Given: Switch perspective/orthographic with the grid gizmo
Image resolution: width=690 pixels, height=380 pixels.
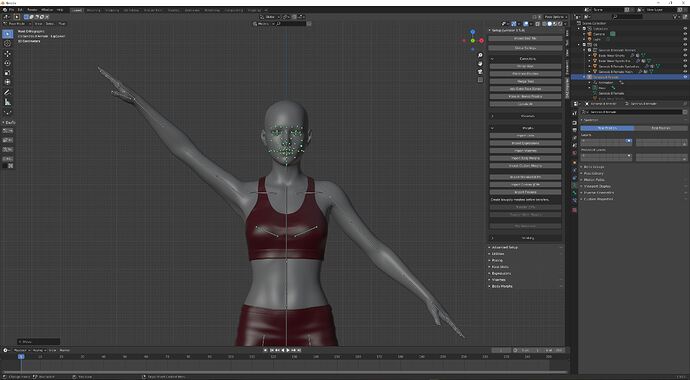Looking at the screenshot, I should [480, 80].
